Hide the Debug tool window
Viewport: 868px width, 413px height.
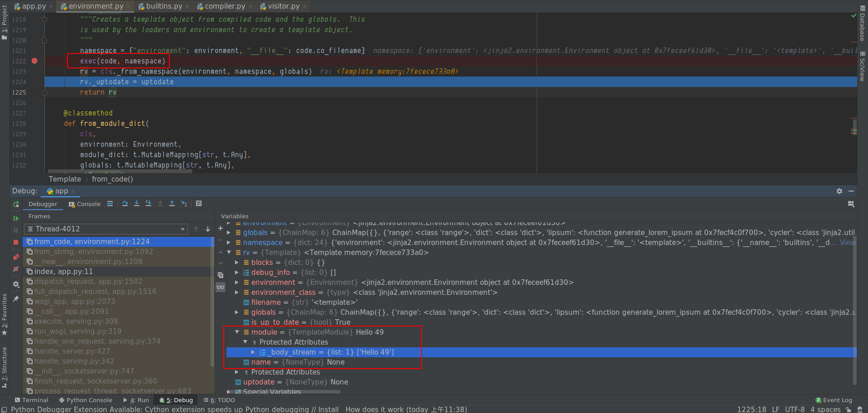[x=851, y=191]
